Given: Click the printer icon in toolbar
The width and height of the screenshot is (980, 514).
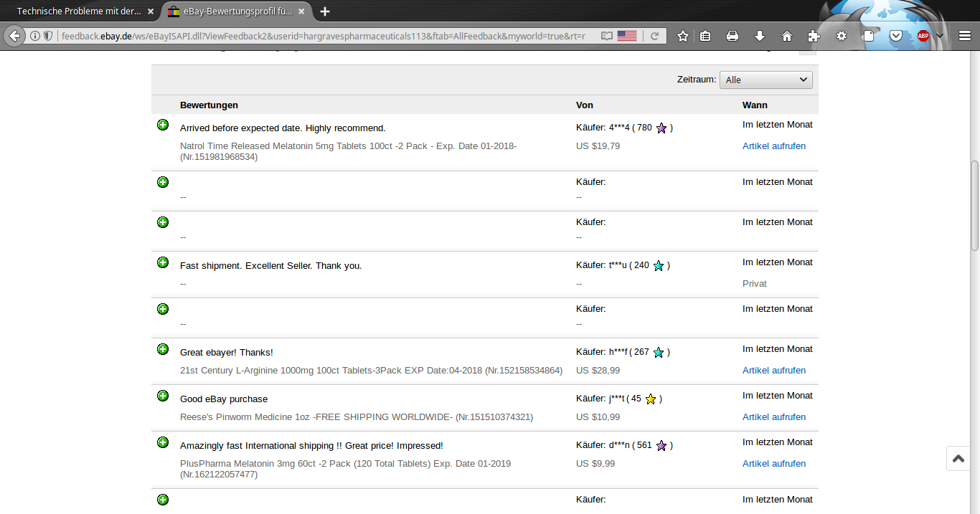Looking at the screenshot, I should pos(732,36).
